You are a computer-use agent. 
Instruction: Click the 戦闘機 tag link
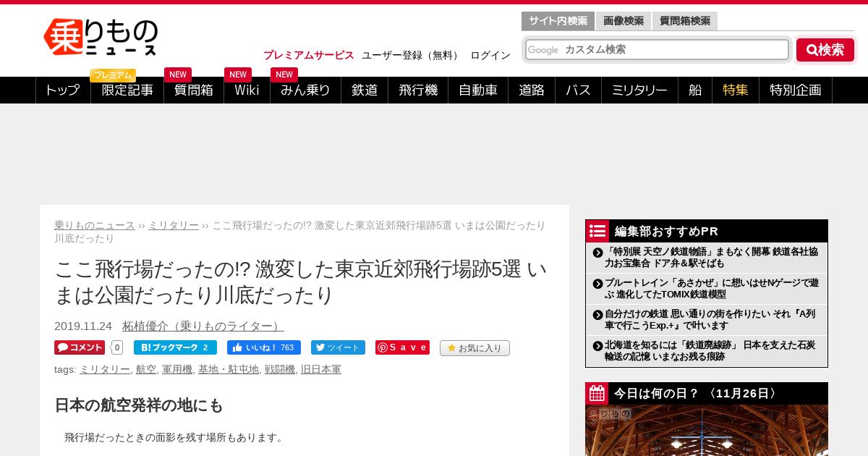tap(280, 369)
